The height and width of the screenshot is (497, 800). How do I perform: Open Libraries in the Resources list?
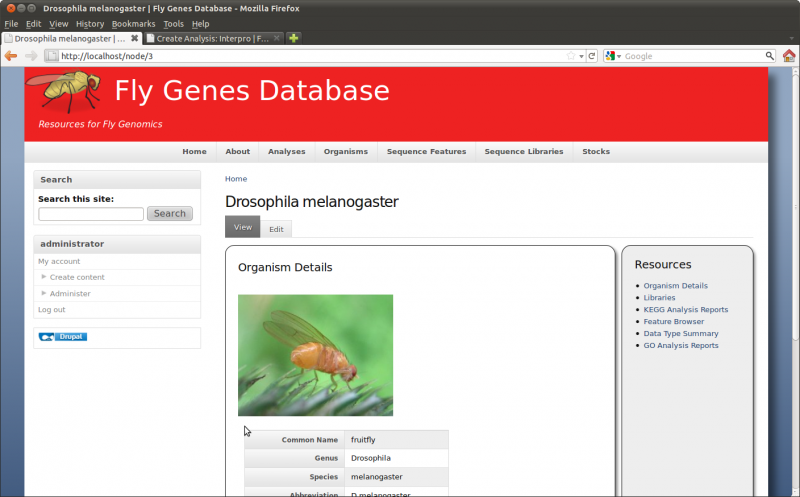point(659,297)
